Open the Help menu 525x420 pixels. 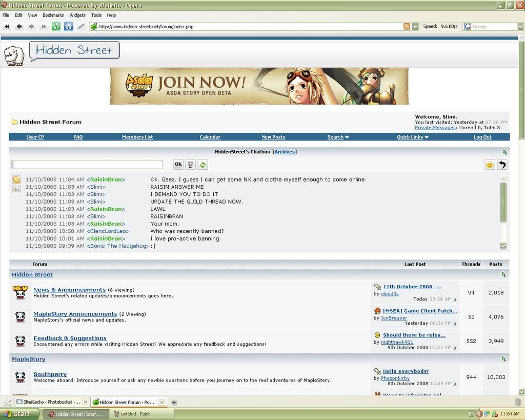(111, 15)
